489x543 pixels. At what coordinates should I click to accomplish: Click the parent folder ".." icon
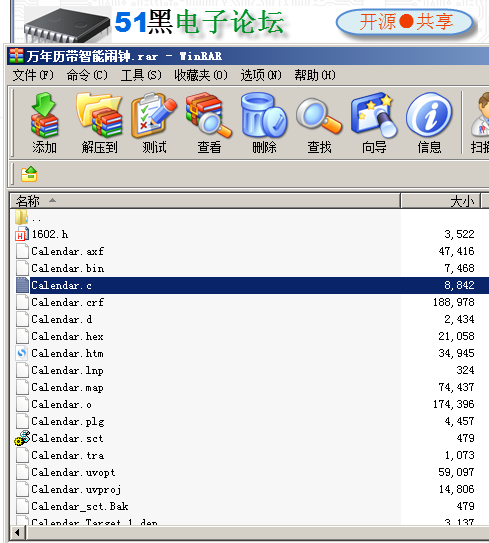tap(21, 217)
